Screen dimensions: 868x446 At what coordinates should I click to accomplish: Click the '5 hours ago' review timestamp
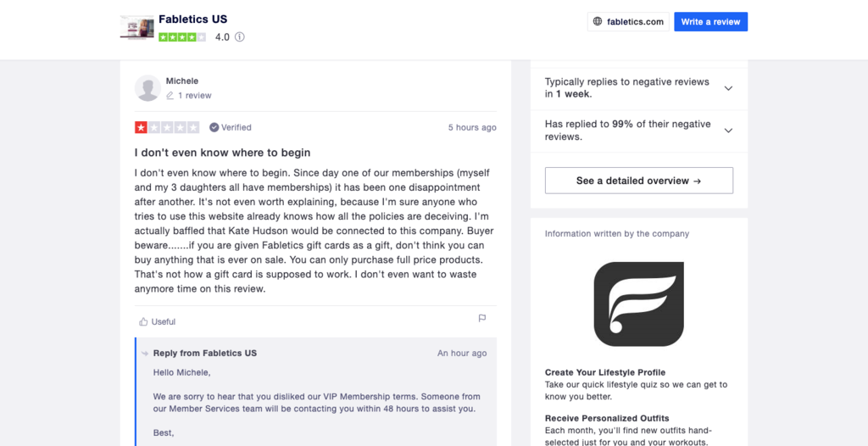(x=472, y=127)
